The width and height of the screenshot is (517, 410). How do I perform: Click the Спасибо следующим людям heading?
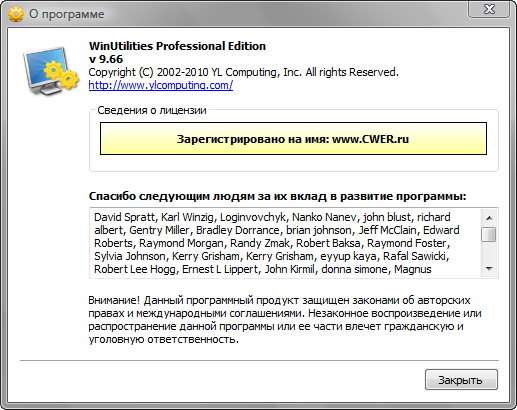point(277,196)
